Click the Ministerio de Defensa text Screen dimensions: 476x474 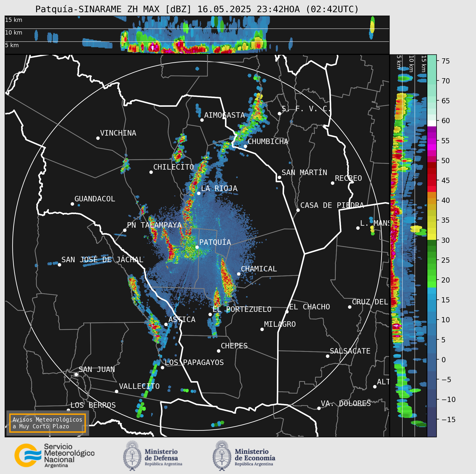click(161, 455)
